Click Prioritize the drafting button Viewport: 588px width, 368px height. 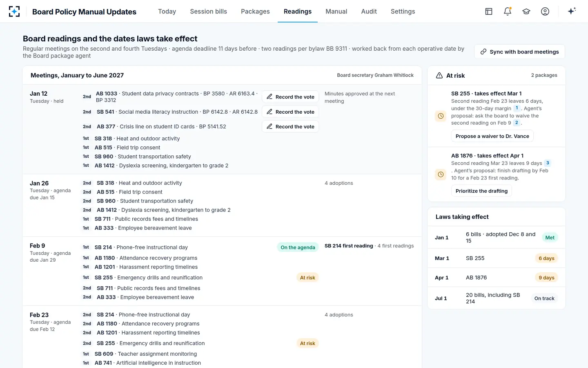pos(481,191)
